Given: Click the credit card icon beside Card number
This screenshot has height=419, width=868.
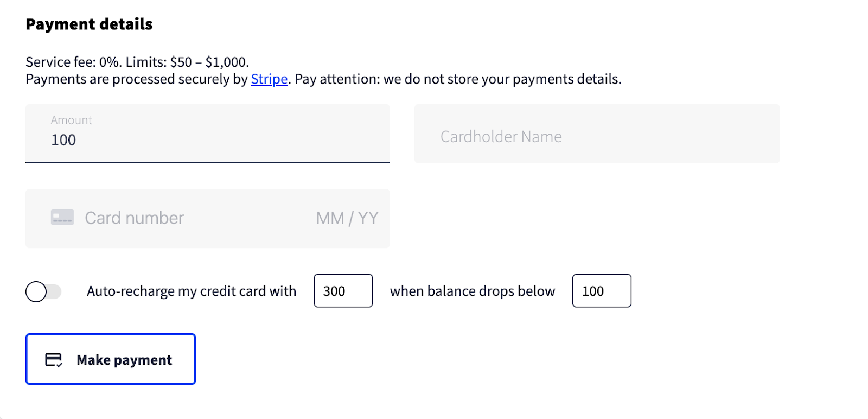Looking at the screenshot, I should click(x=62, y=218).
